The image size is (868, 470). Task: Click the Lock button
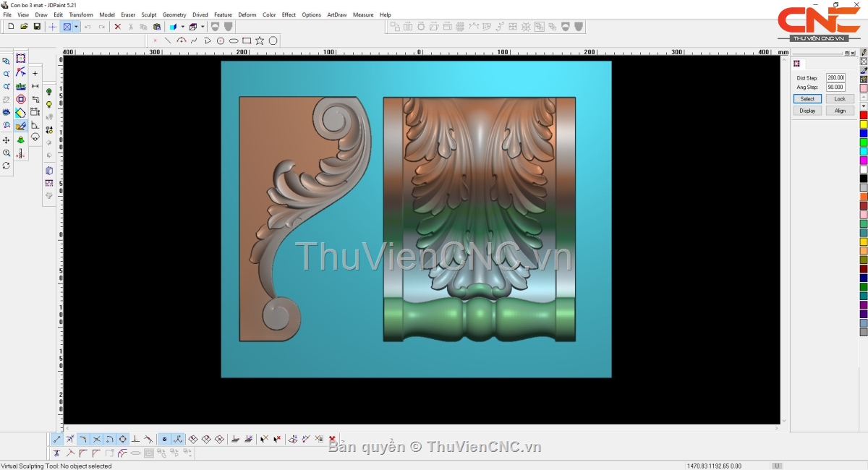tap(839, 99)
